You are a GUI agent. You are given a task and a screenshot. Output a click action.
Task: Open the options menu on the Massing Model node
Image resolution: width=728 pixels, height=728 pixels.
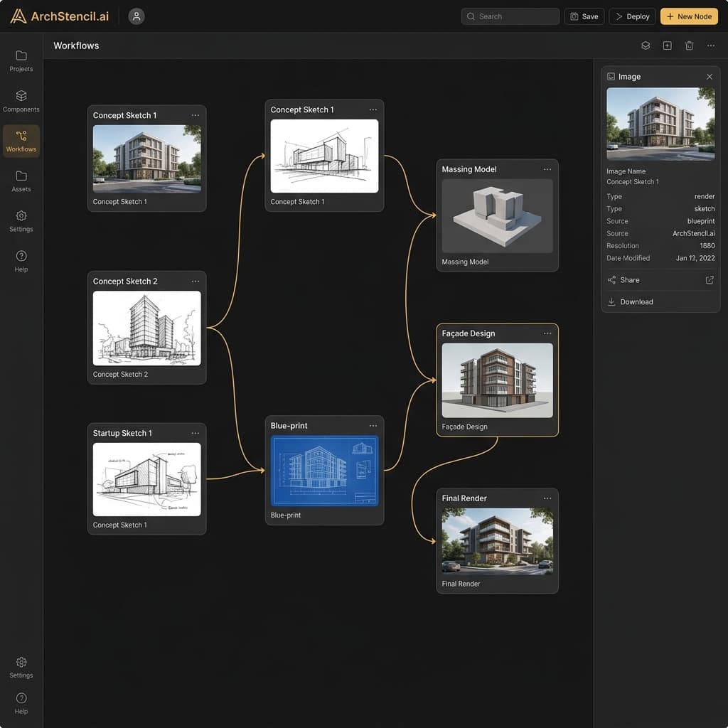(547, 169)
